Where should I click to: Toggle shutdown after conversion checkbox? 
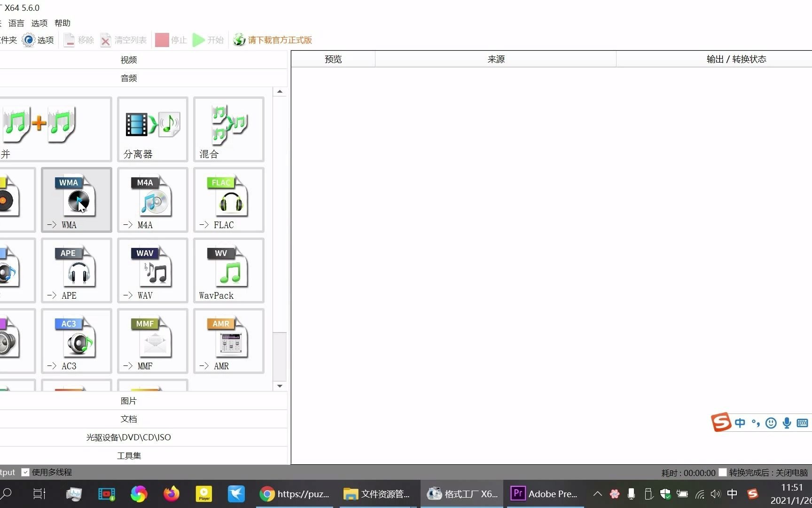click(723, 472)
